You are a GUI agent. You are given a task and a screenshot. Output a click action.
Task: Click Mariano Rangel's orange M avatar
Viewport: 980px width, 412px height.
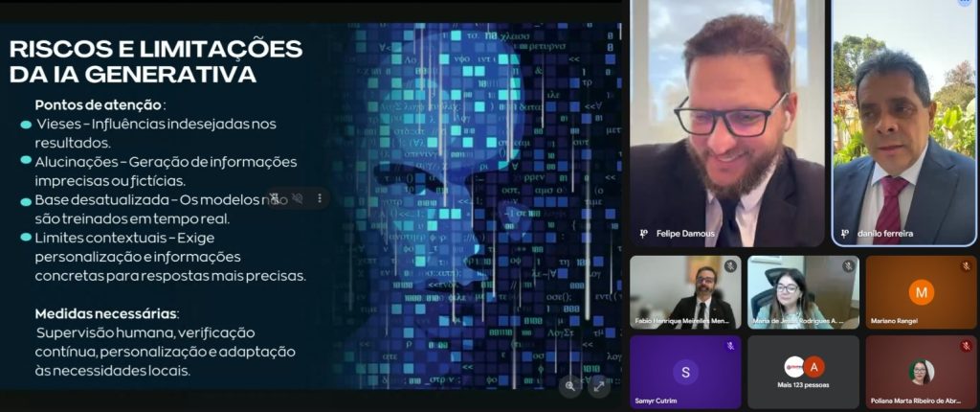(x=922, y=291)
